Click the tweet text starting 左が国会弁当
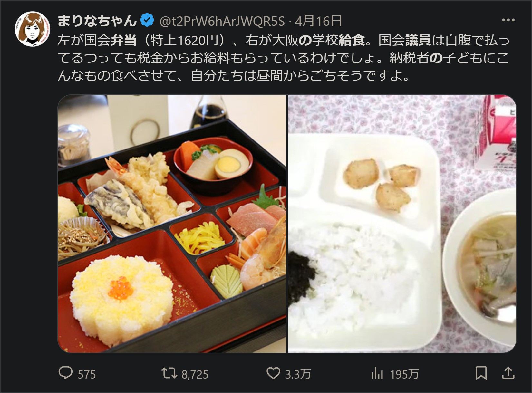 [284, 58]
